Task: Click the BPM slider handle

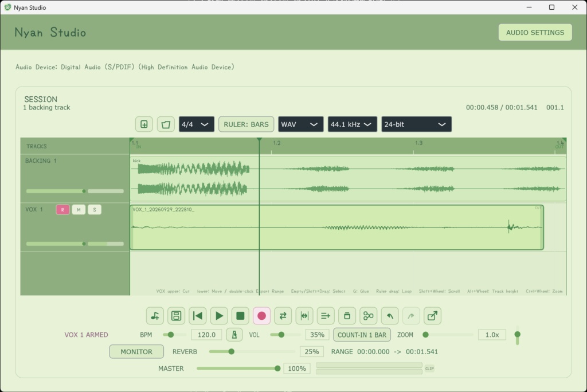Action: tap(171, 335)
